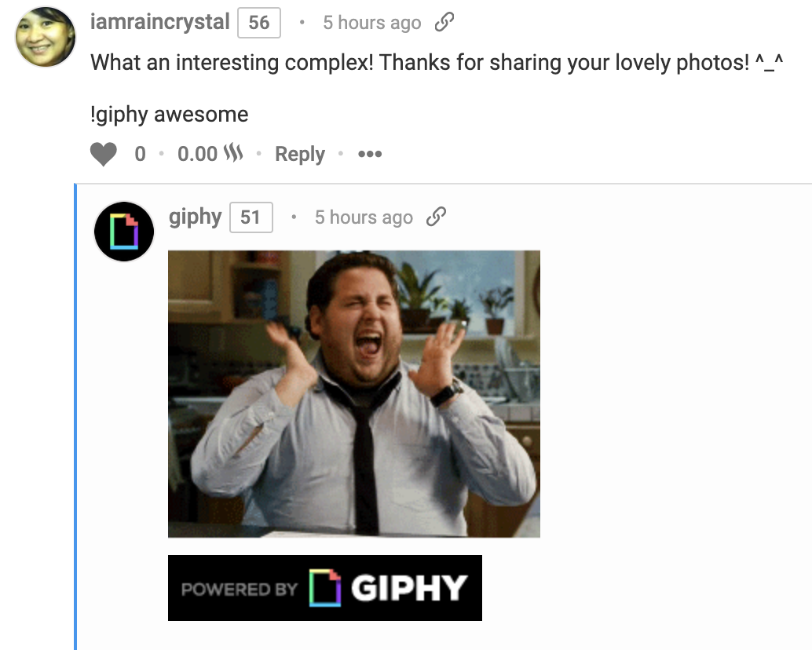This screenshot has width=812, height=650.
Task: Reply to iamraincrystal's comment
Action: (x=300, y=154)
